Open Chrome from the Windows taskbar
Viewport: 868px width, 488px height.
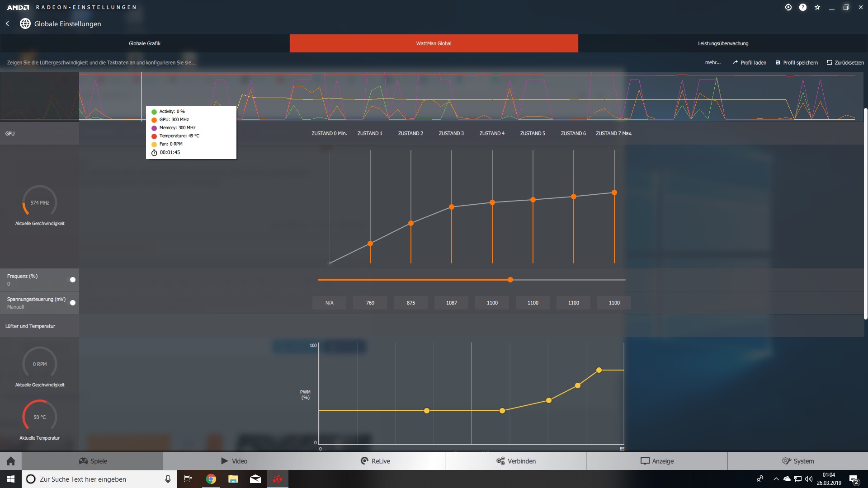pyautogui.click(x=211, y=479)
